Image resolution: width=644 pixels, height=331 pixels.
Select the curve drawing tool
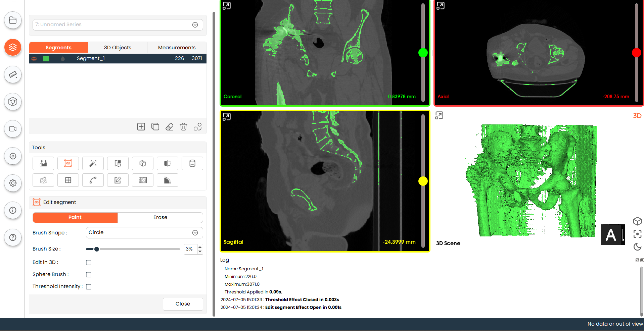(93, 180)
